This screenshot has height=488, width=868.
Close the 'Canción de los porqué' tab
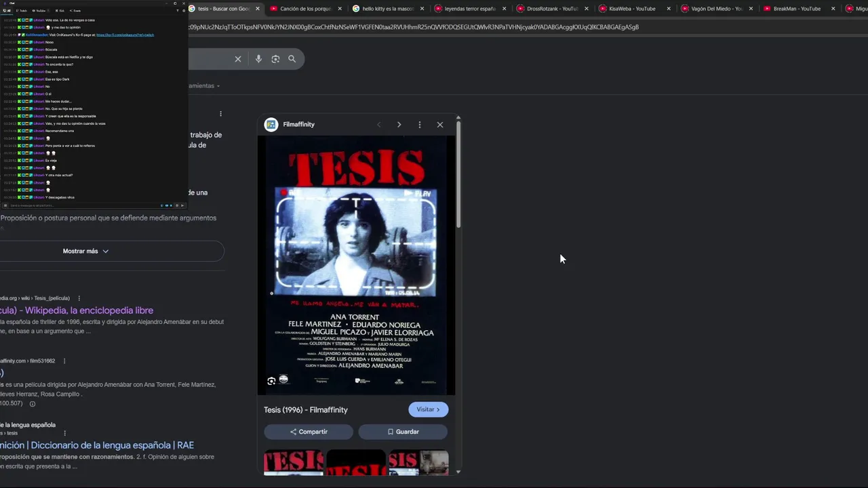(x=340, y=9)
